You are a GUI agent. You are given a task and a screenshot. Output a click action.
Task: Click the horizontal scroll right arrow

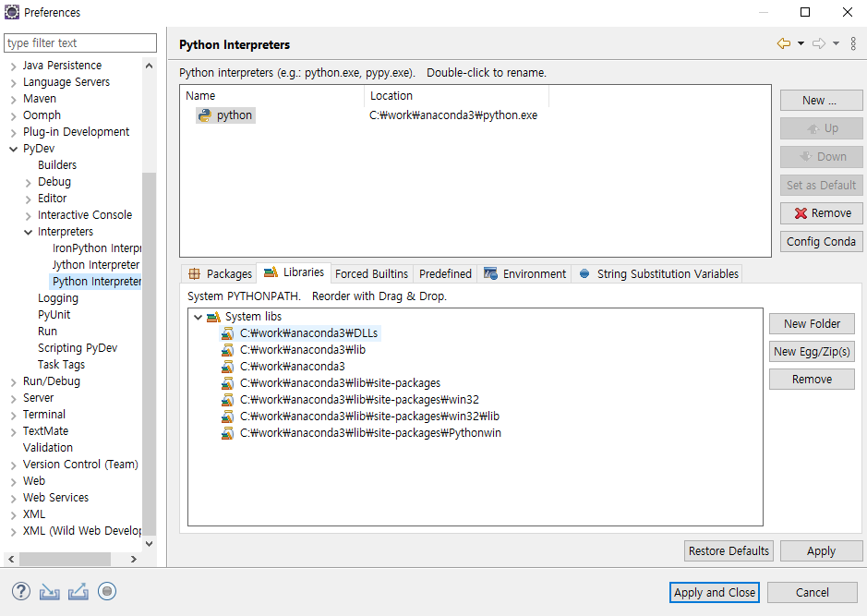[133, 559]
